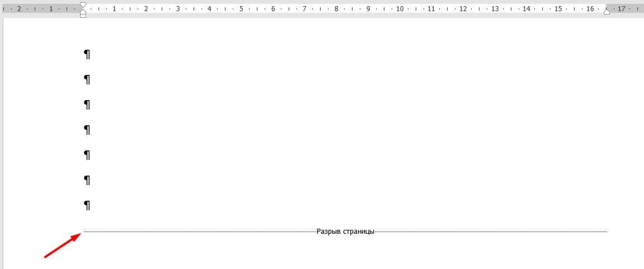Click the ruler at the 1 mark in the white area
The width and height of the screenshot is (644, 269).
pyautogui.click(x=114, y=9)
